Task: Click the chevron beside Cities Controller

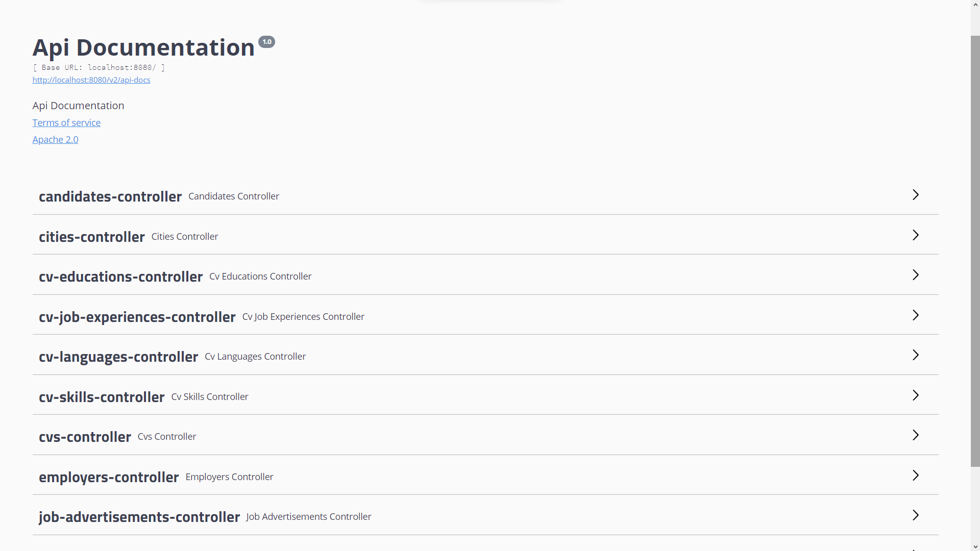Action: tap(915, 235)
